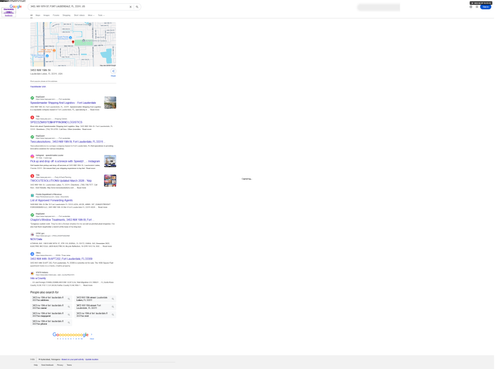Select the All results tab
Image resolution: width=500 pixels, height=369 pixels.
[x=31, y=15]
